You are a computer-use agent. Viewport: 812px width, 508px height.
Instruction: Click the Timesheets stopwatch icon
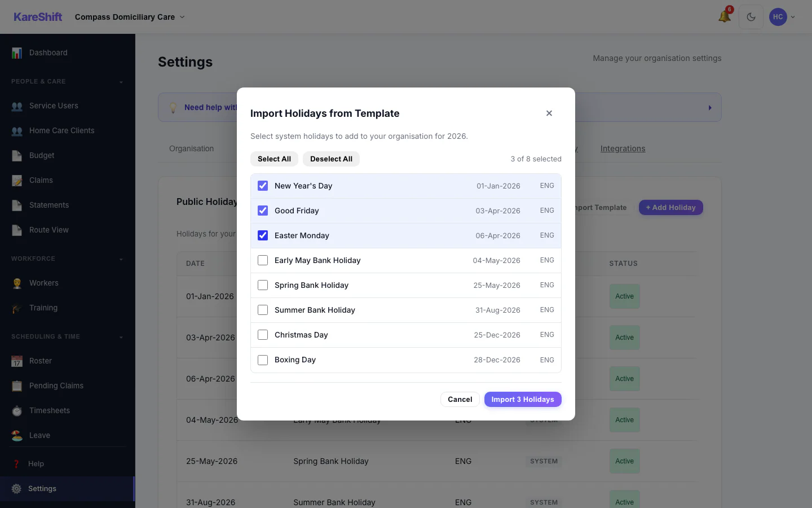[17, 411]
